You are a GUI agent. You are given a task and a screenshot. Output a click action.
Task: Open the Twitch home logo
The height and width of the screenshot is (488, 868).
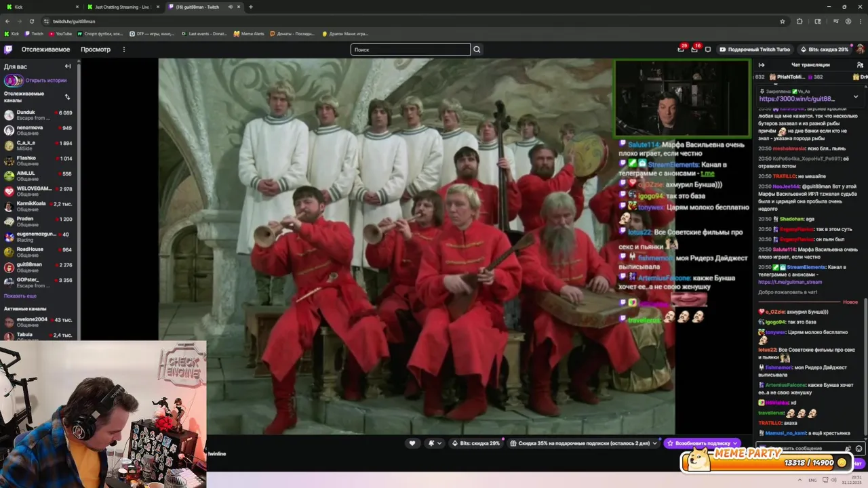pos(8,49)
